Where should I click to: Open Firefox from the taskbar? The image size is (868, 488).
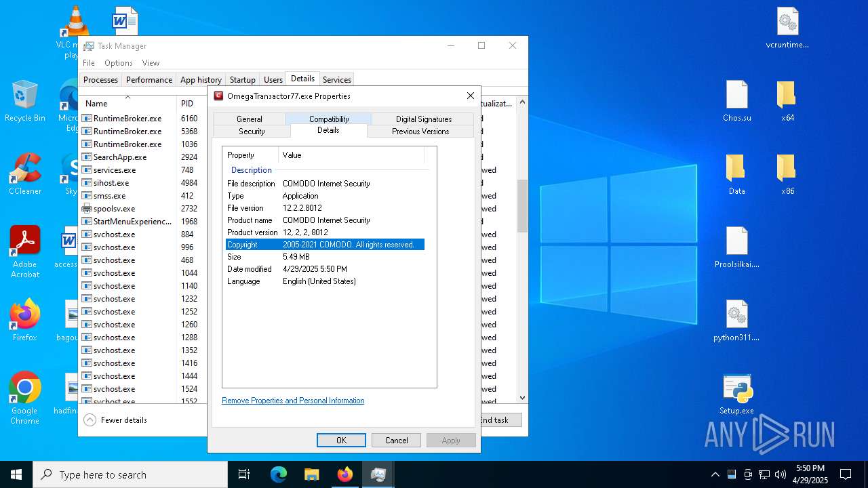pyautogui.click(x=345, y=474)
